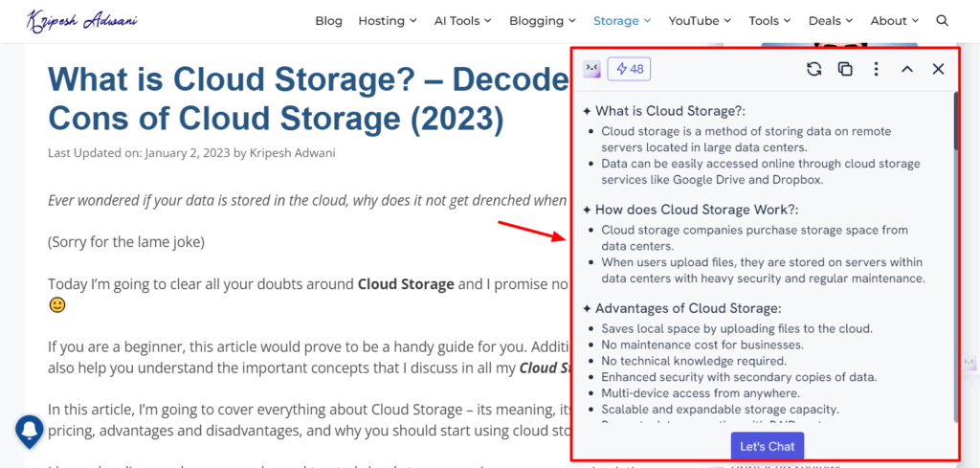Click the extension logo in the panel header
Image resolution: width=980 pixels, height=468 pixels.
tap(592, 69)
